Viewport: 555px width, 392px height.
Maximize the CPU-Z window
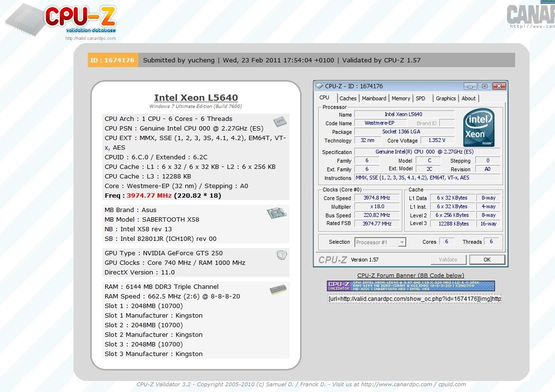[484, 86]
